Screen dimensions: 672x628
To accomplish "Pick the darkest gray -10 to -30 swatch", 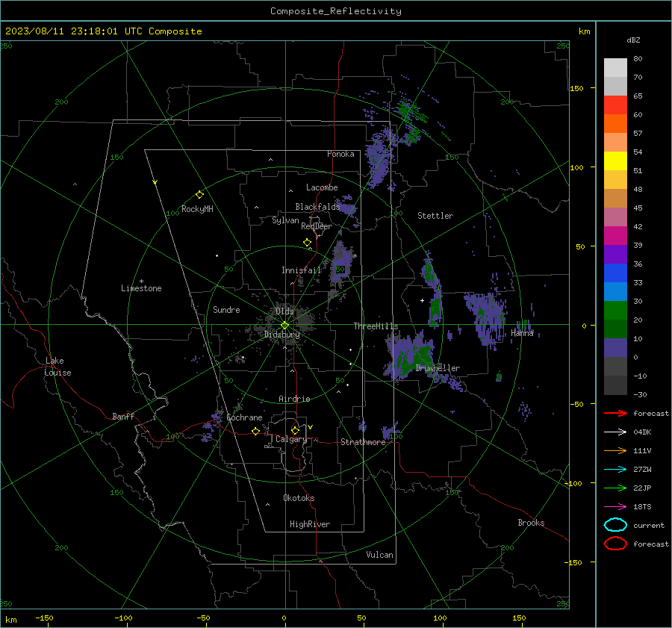I will [x=615, y=385].
